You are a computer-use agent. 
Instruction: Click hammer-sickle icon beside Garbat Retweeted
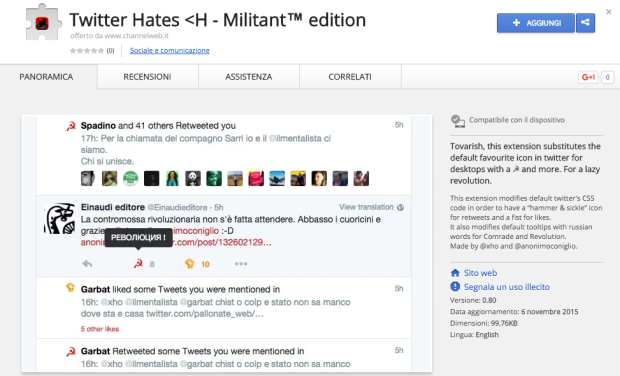(x=71, y=351)
